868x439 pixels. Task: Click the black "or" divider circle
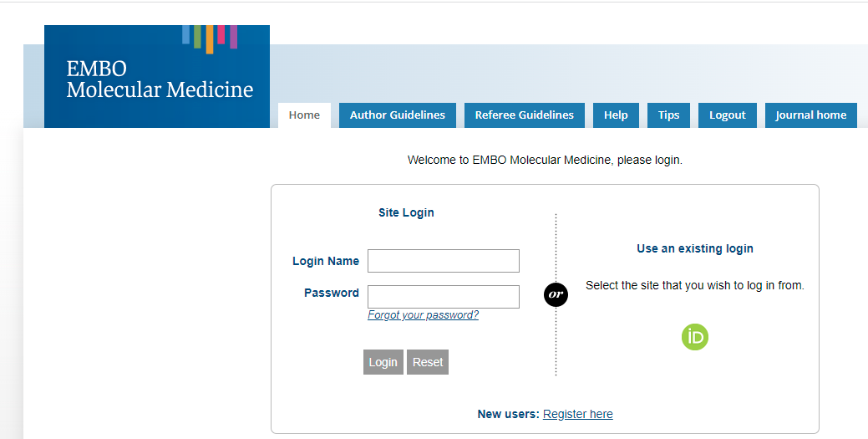click(556, 294)
